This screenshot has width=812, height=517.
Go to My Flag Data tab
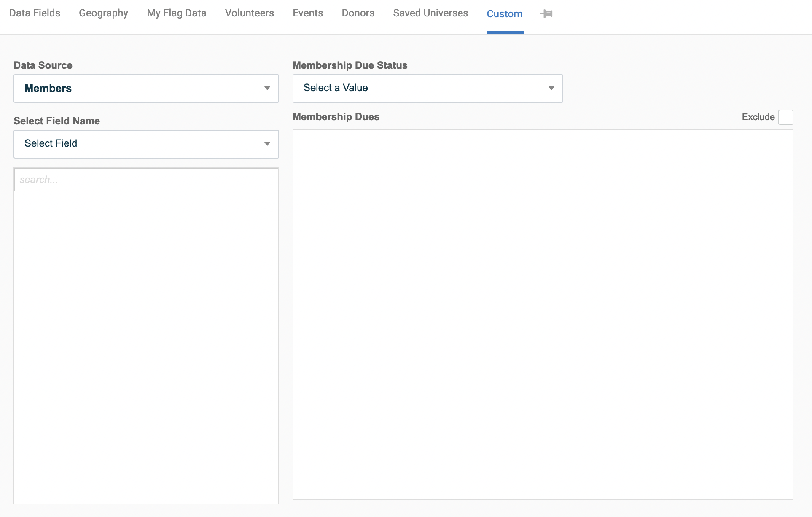pyautogui.click(x=177, y=13)
